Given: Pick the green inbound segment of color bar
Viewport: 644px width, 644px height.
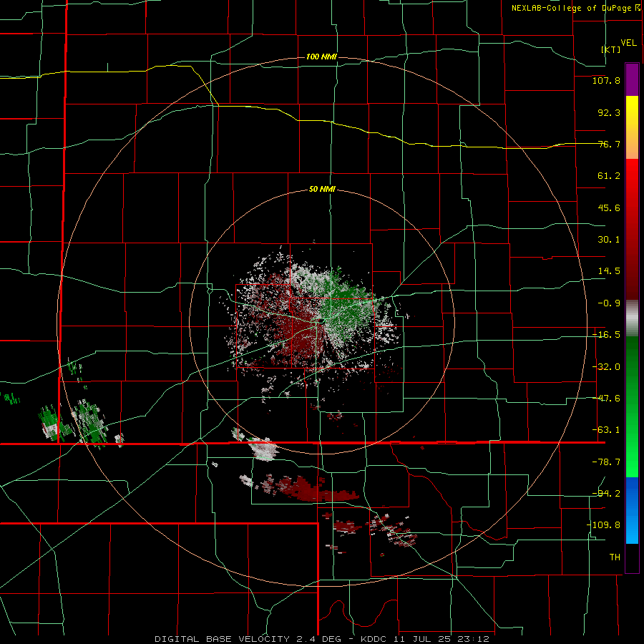Looking at the screenshot, I should click(x=632, y=406).
